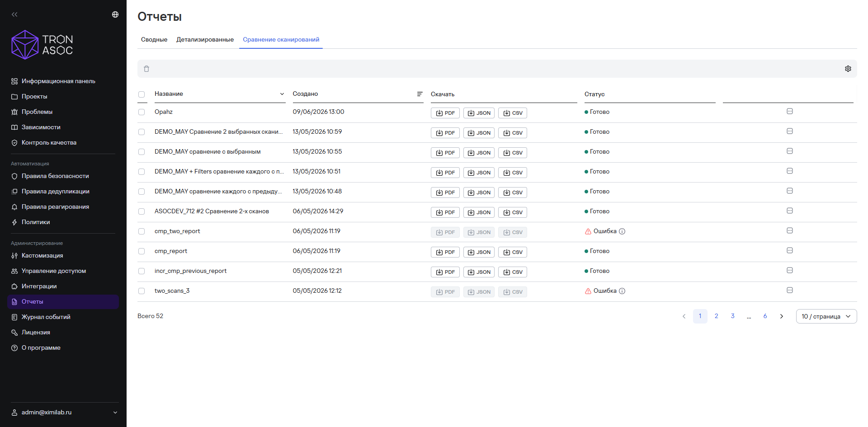This screenshot has width=868, height=427.
Task: Go to page 6 of reports
Action: (x=765, y=316)
